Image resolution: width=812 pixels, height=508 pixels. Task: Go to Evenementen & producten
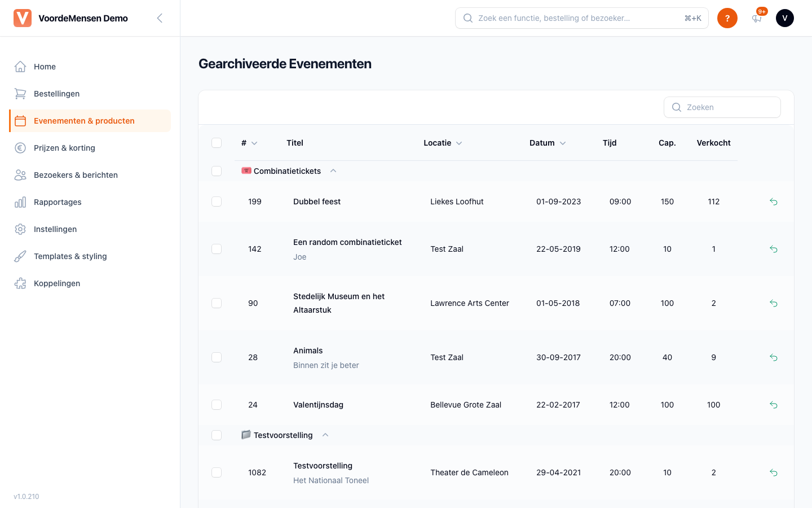click(90, 121)
